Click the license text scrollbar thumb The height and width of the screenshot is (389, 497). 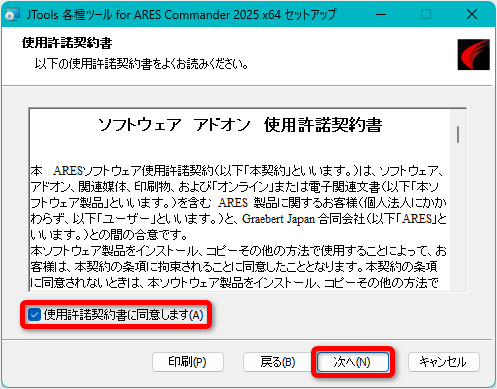[x=458, y=135]
